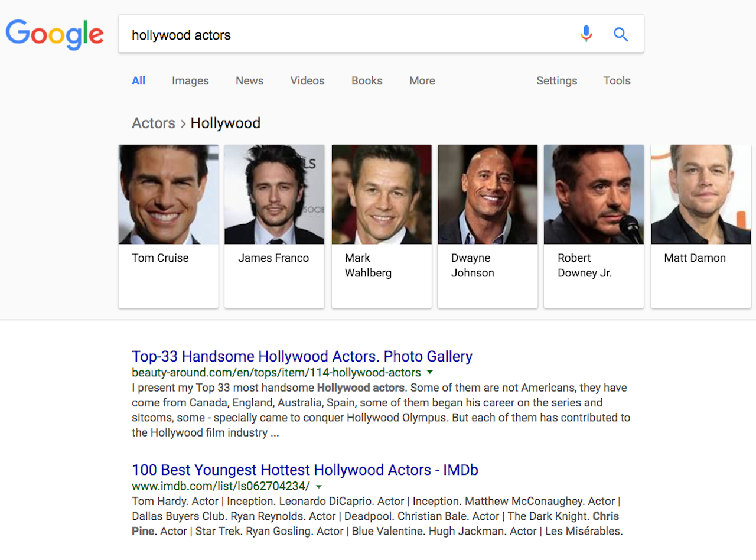Click Matt Damon's thumbnail image

[x=700, y=194]
